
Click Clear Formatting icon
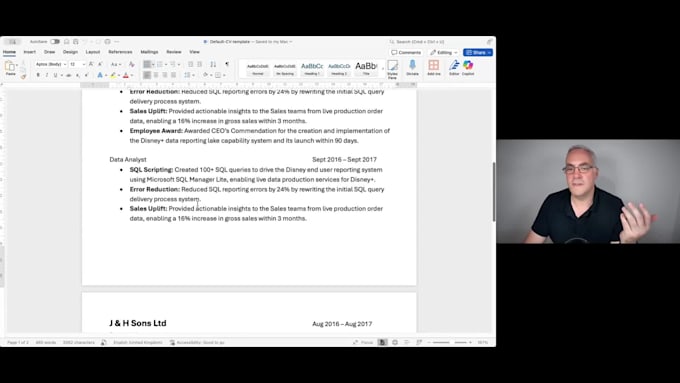tap(131, 64)
